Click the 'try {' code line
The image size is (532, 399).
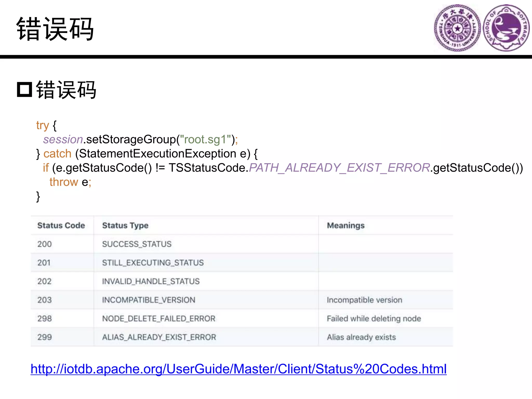point(46,125)
